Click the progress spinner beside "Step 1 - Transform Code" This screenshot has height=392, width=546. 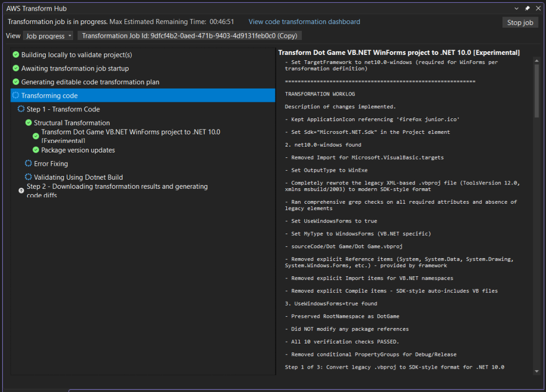coord(20,109)
